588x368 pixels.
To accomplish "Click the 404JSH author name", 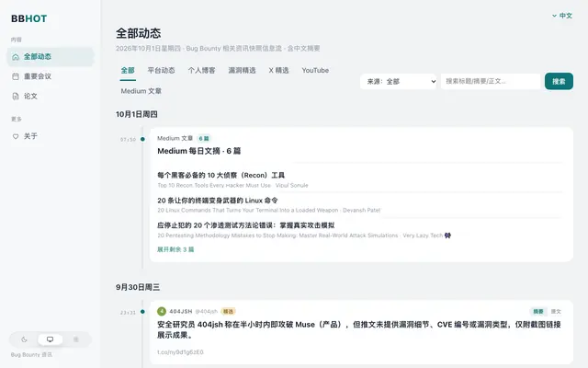I will coord(181,311).
